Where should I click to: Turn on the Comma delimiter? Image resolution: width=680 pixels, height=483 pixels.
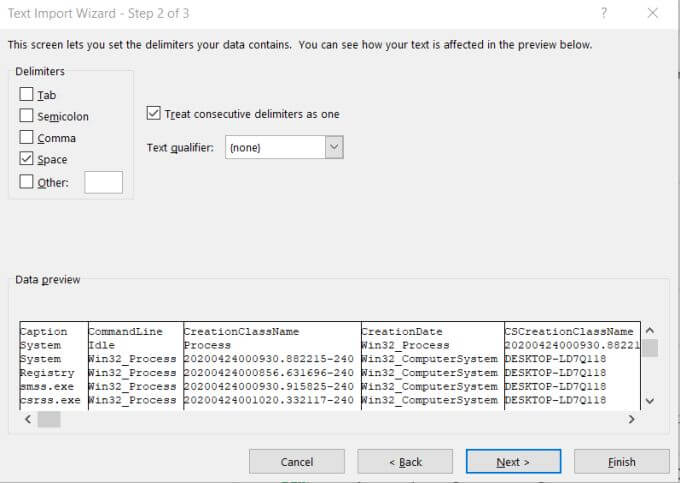click(26, 138)
